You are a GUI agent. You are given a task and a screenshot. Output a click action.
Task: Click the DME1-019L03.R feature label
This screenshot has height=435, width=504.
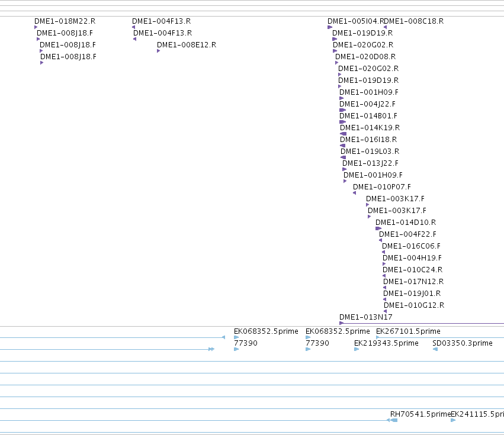(x=370, y=152)
